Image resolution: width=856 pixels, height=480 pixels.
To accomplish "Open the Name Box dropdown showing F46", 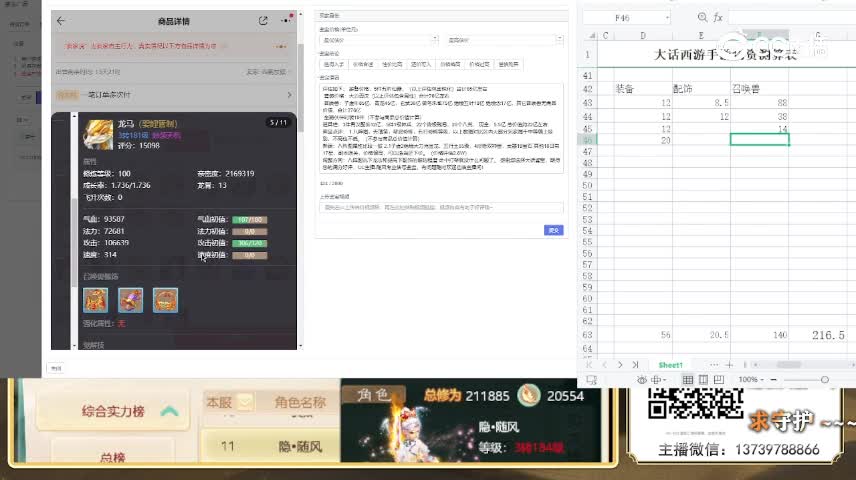I will click(x=667, y=18).
